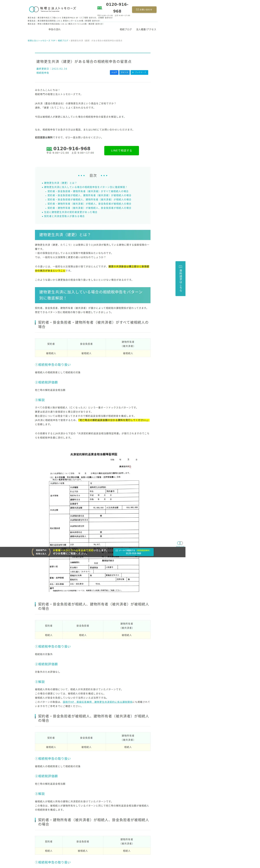
Task: Open 相続ブログ breadcrumb link
Action: point(63,41)
